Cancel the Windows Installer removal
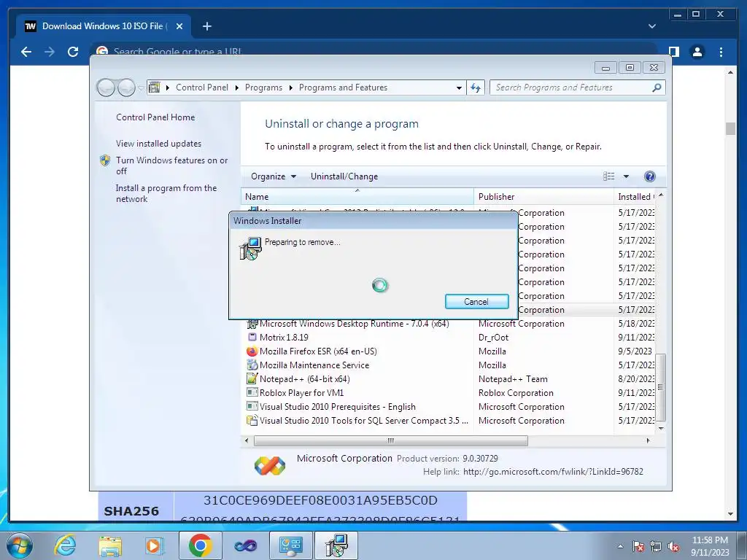This screenshot has height=560, width=747. (476, 301)
